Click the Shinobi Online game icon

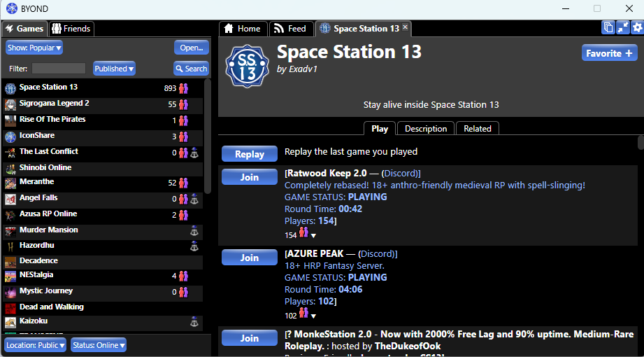pyautogui.click(x=10, y=169)
